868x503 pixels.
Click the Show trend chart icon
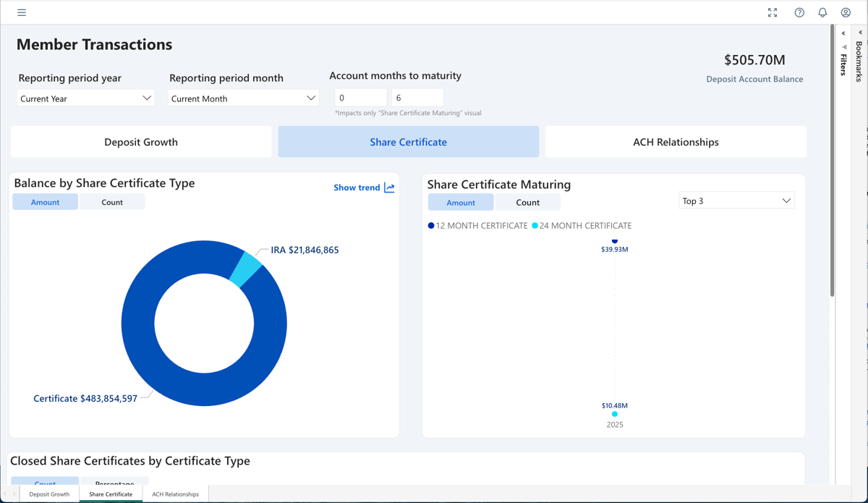[389, 187]
